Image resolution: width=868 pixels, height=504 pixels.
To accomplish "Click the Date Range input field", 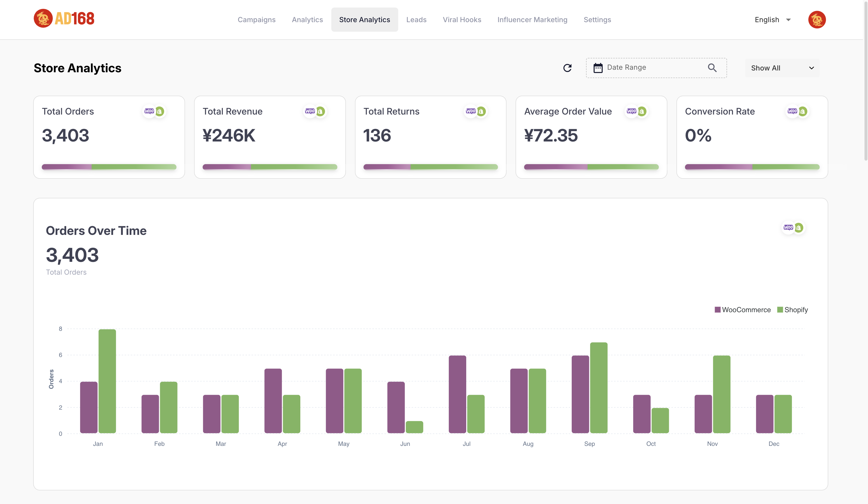I will pos(656,68).
